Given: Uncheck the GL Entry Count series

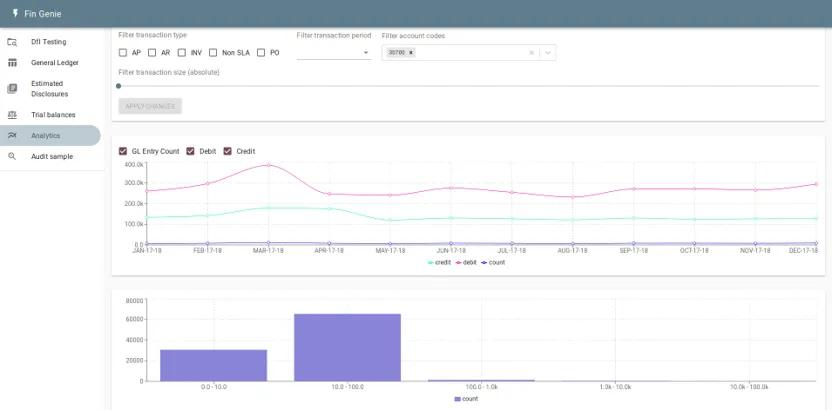Looking at the screenshot, I should pyautogui.click(x=123, y=151).
